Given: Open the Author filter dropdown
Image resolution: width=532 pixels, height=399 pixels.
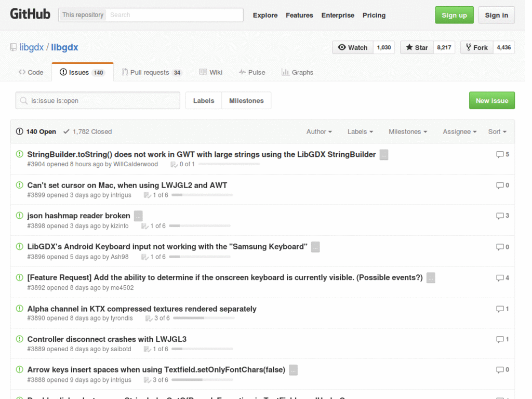Looking at the screenshot, I should point(319,131).
